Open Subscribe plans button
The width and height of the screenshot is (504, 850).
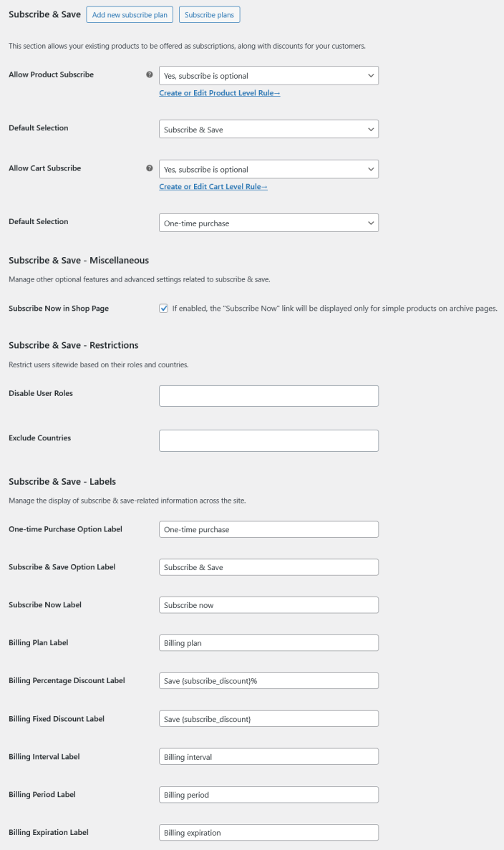click(210, 14)
